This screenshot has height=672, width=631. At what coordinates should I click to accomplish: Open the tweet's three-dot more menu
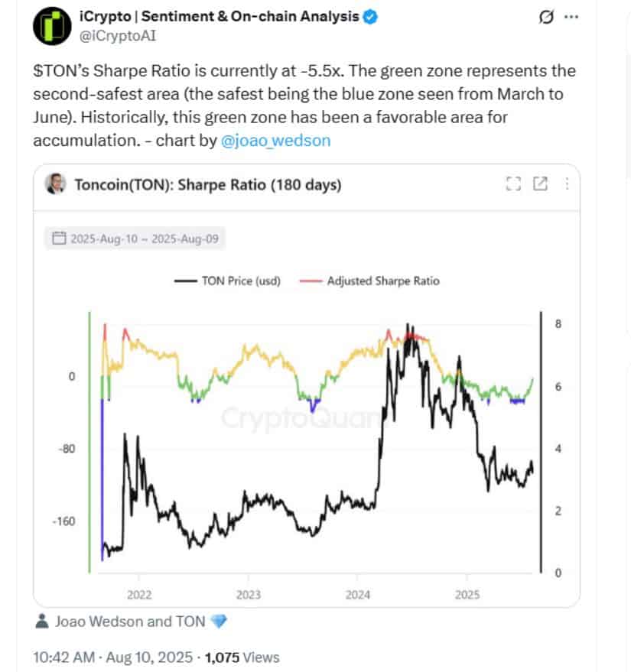pos(571,17)
